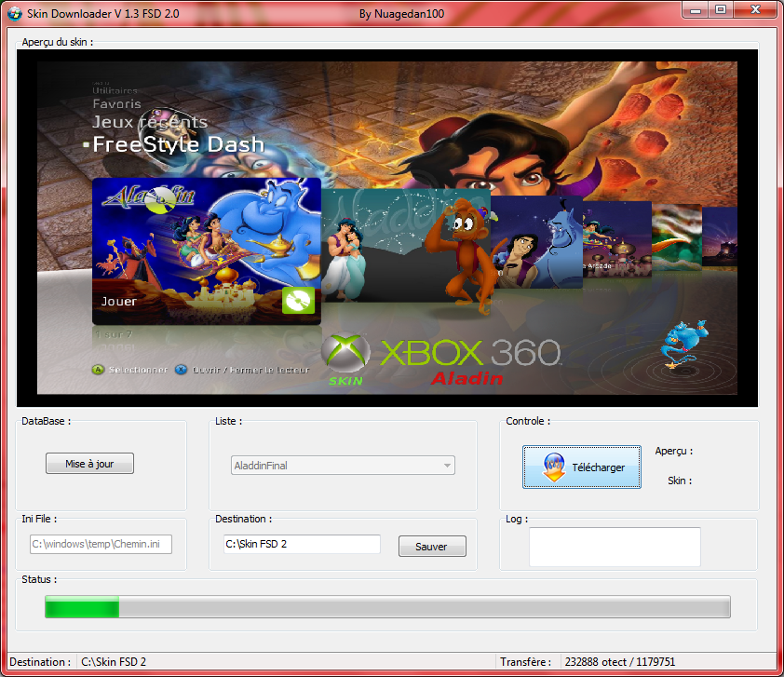Click the Sauver button

pyautogui.click(x=432, y=547)
